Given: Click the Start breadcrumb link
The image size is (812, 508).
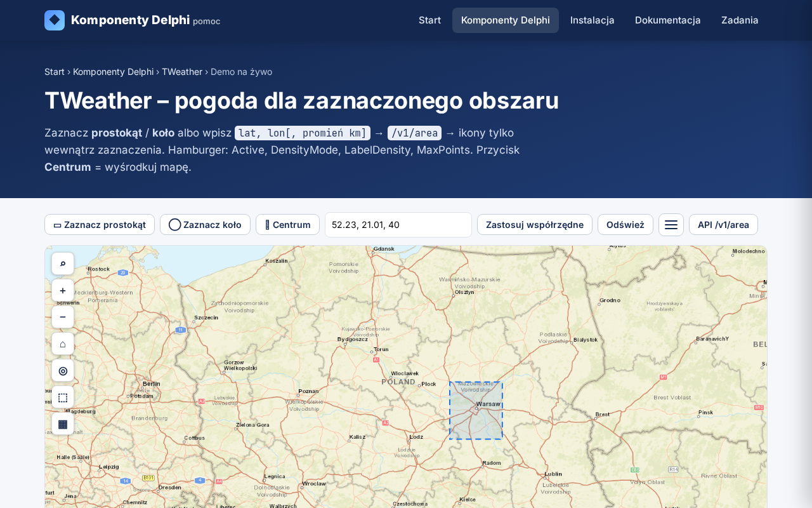Looking at the screenshot, I should 55,72.
